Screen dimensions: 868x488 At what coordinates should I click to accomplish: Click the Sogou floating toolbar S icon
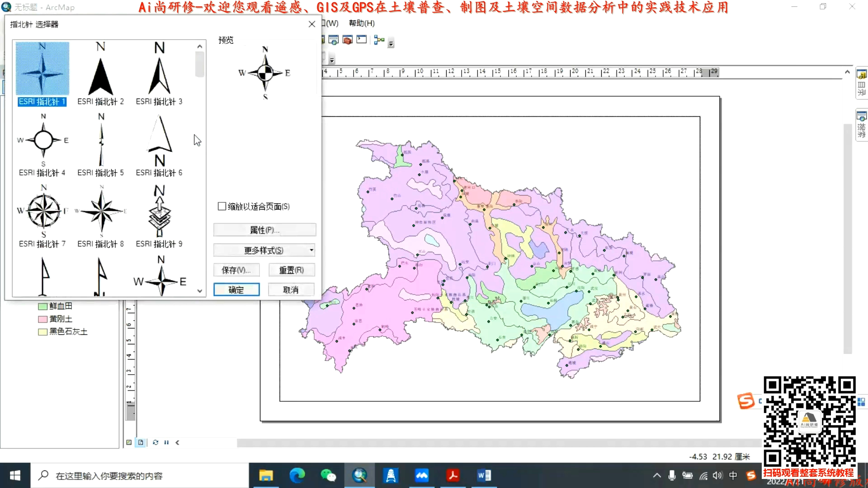pos(745,401)
